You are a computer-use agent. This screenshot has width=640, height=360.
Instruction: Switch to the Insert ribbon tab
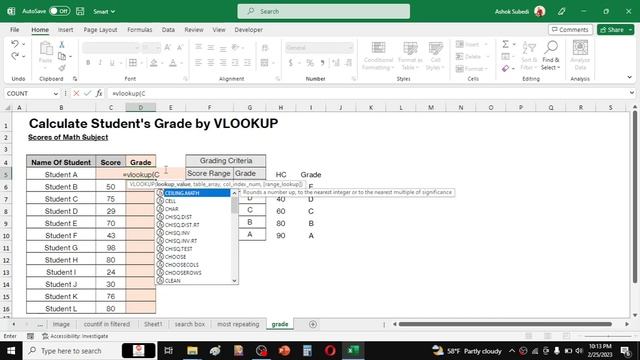(x=65, y=29)
